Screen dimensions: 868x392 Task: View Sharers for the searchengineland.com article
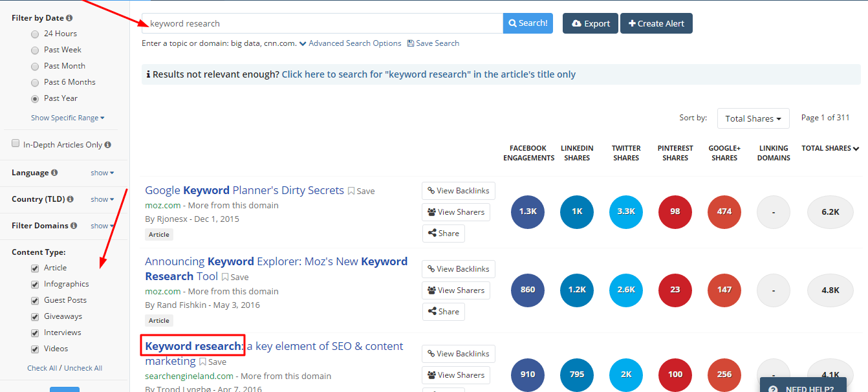click(x=456, y=375)
